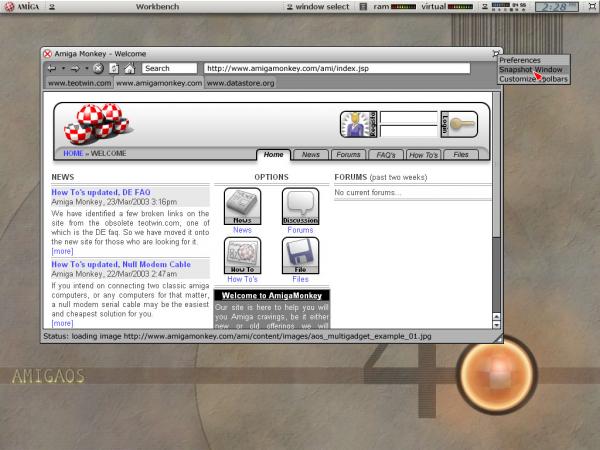Click the How To options icon
The height and width of the screenshot is (450, 600).
pos(242,255)
